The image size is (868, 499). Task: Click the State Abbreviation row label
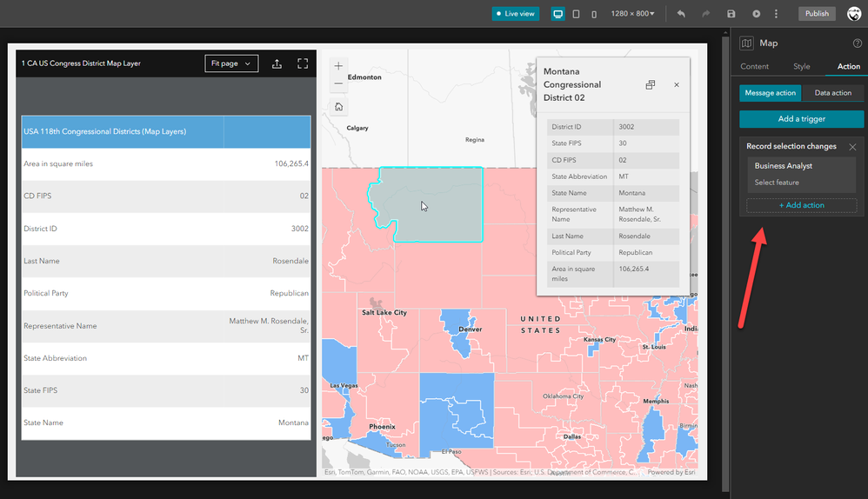pos(55,358)
